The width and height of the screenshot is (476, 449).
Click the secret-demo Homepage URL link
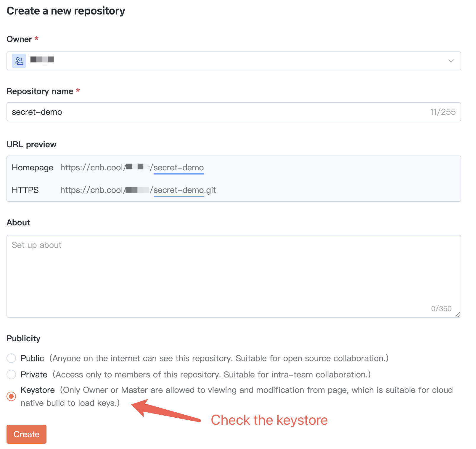coord(178,168)
